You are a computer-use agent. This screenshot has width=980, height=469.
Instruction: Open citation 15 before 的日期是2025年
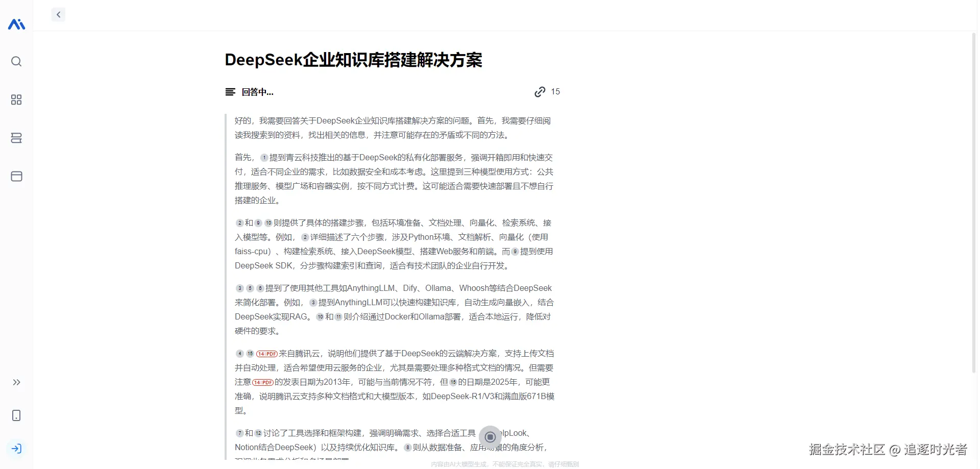click(453, 382)
